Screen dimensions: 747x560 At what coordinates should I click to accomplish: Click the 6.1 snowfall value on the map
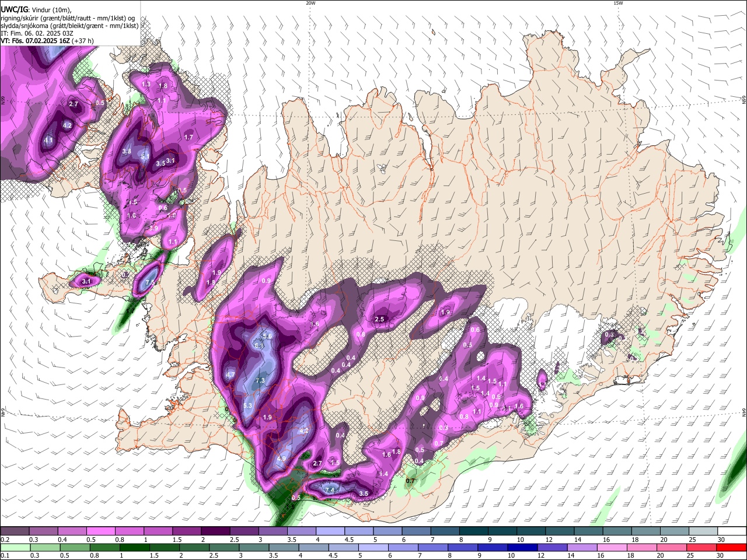(x=259, y=345)
